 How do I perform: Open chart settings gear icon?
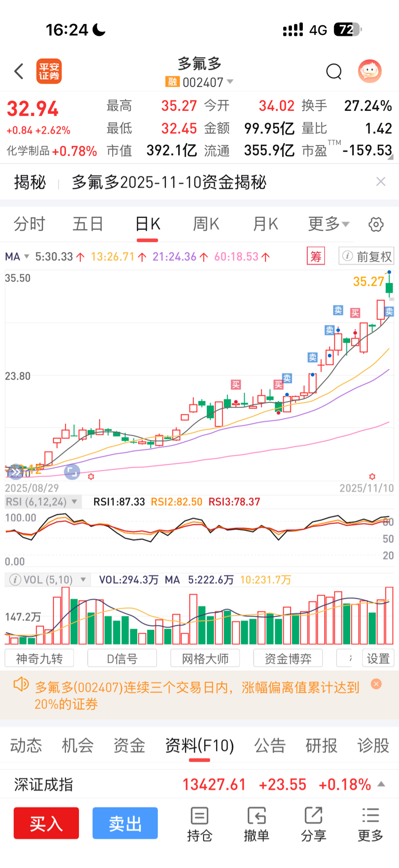[376, 224]
